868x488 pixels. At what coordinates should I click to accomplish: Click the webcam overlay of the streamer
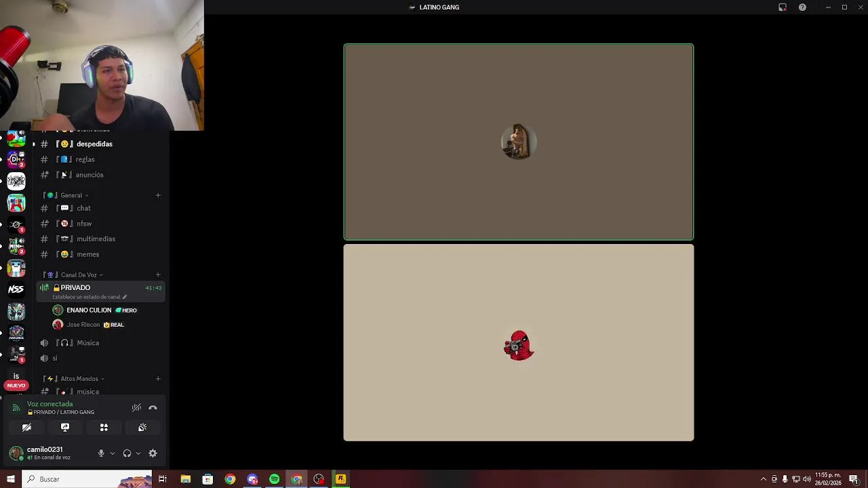pos(102,65)
